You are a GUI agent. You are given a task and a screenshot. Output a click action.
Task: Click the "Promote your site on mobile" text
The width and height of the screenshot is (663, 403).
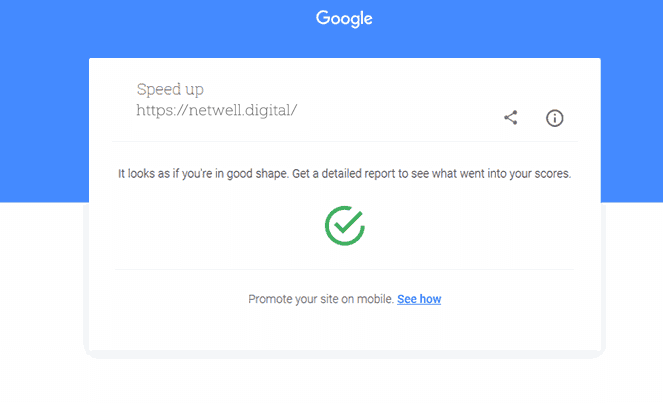321,299
